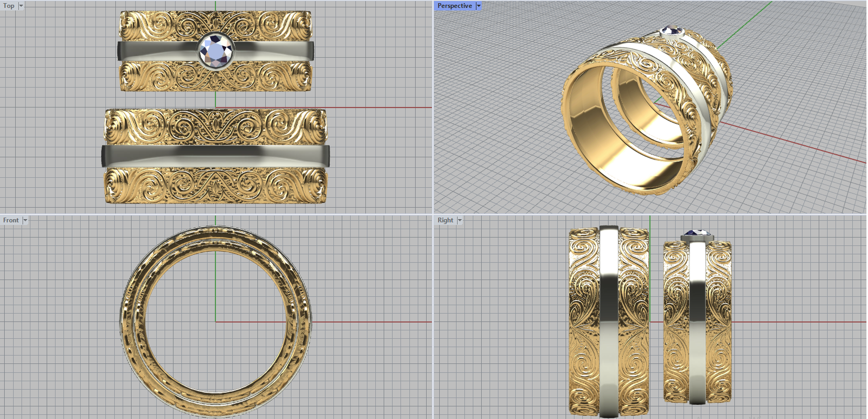Click the lower ring's bottom engraved band in Top view
Viewport: 868px width, 419px height.
[215, 186]
